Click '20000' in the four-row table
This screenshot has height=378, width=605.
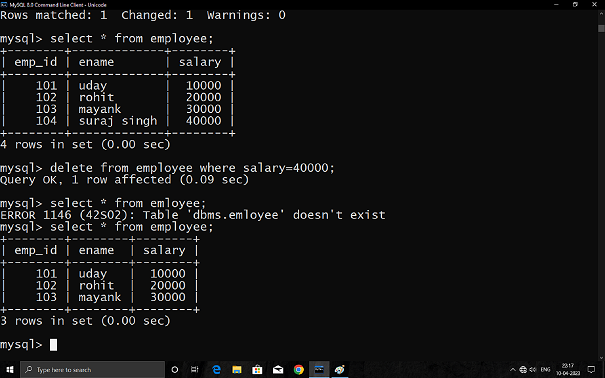click(203, 97)
